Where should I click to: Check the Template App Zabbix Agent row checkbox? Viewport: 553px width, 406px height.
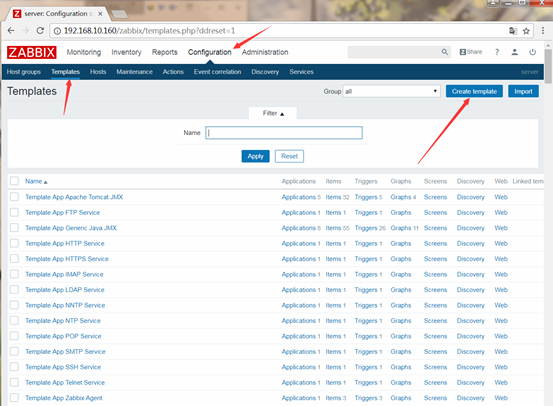14,398
